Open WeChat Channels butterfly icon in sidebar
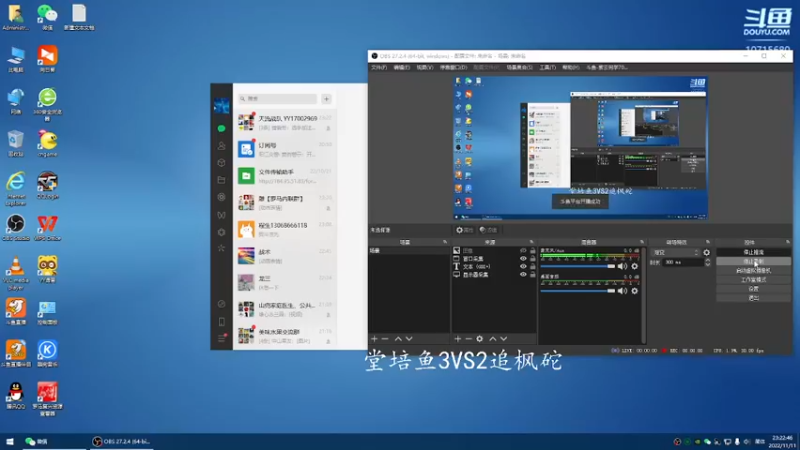 (221, 215)
